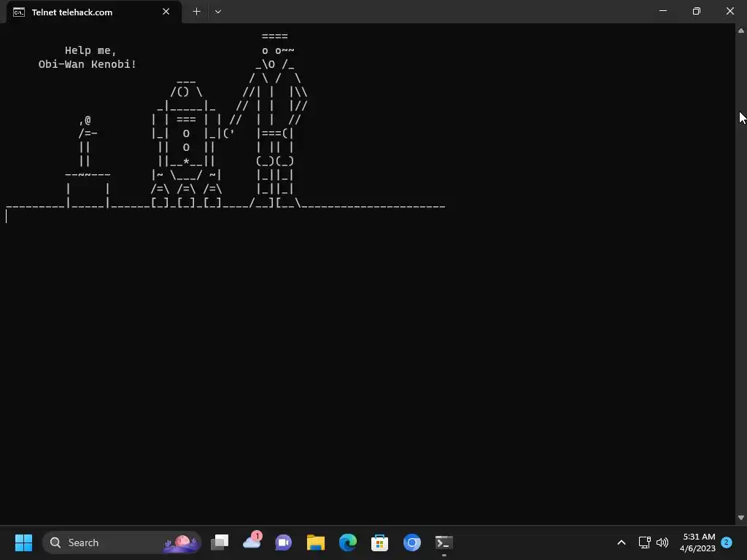
Task: Close the Telnet telehack.com tab
Action: point(166,12)
